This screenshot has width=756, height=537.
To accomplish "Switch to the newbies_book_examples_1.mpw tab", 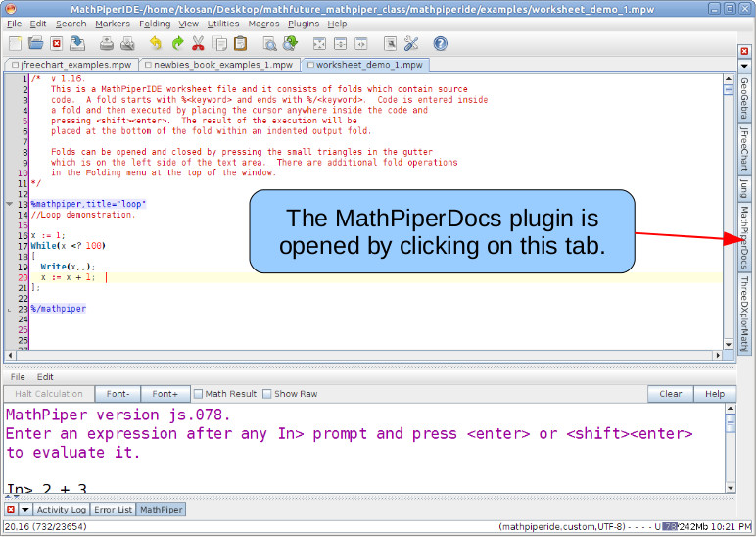I will click(x=220, y=65).
